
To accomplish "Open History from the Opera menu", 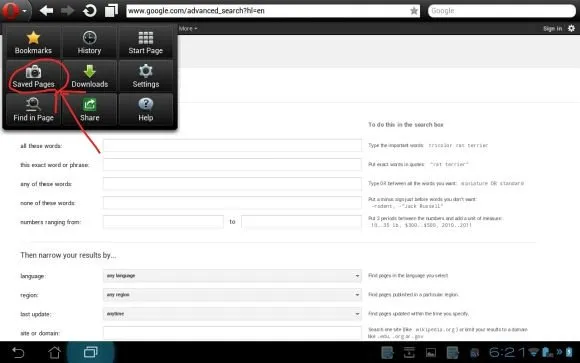I will 90,43.
